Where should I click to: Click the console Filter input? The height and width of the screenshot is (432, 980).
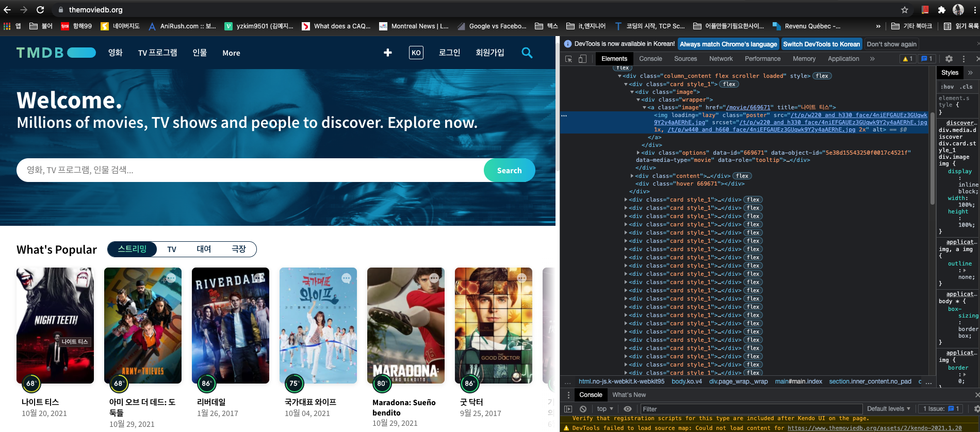coord(751,409)
